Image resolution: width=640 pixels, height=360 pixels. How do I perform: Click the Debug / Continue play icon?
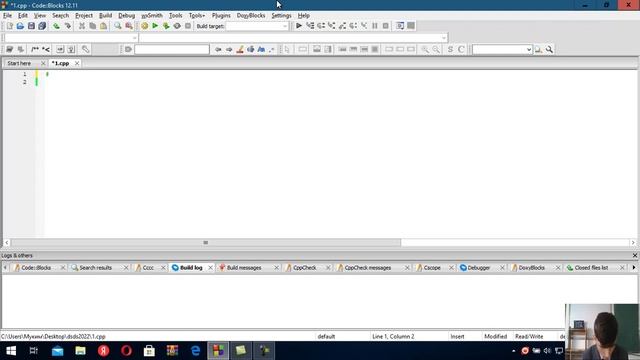click(299, 26)
